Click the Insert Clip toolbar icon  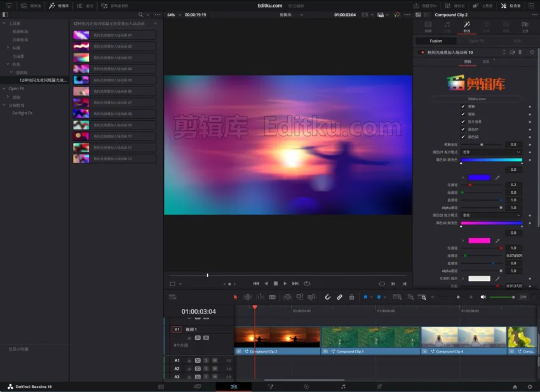288,297
